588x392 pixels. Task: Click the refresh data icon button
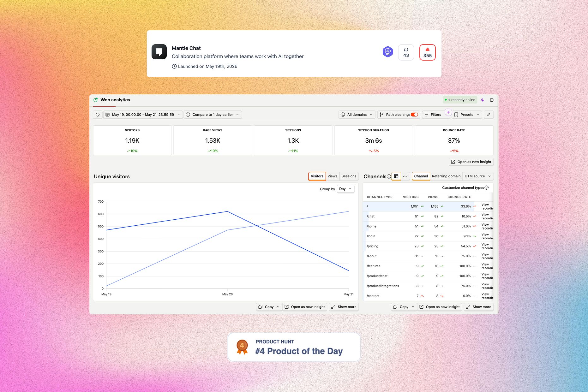click(x=98, y=115)
